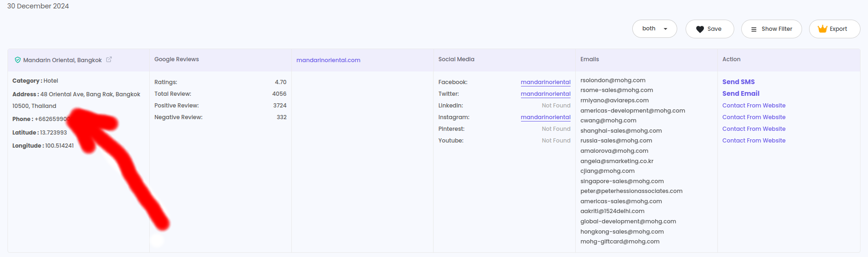The width and height of the screenshot is (868, 257).
Task: Click the last Contact From Website link
Action: click(x=753, y=141)
